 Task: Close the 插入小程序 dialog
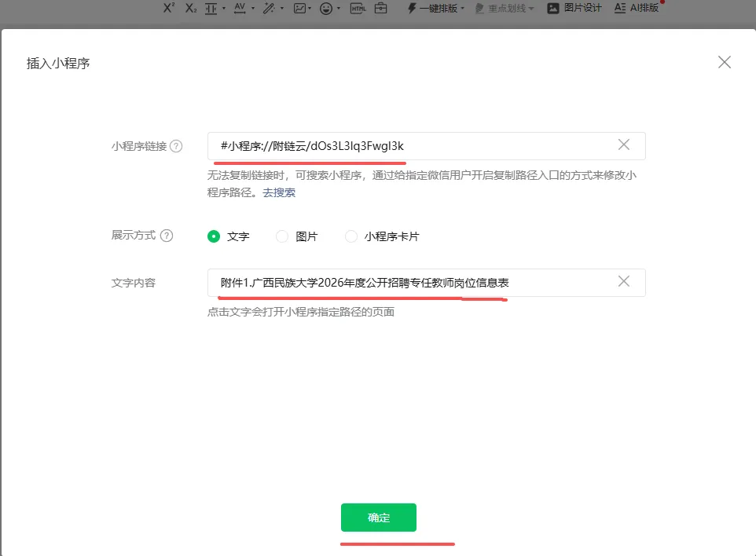point(725,62)
